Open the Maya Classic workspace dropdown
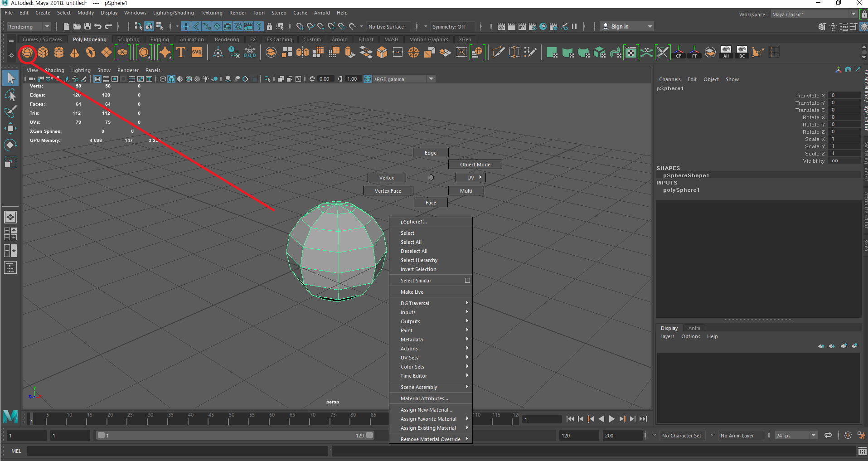The image size is (868, 461). pyautogui.click(x=814, y=15)
